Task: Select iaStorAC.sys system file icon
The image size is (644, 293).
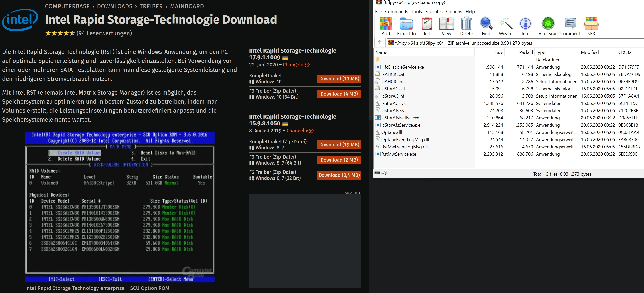Action: pos(378,103)
